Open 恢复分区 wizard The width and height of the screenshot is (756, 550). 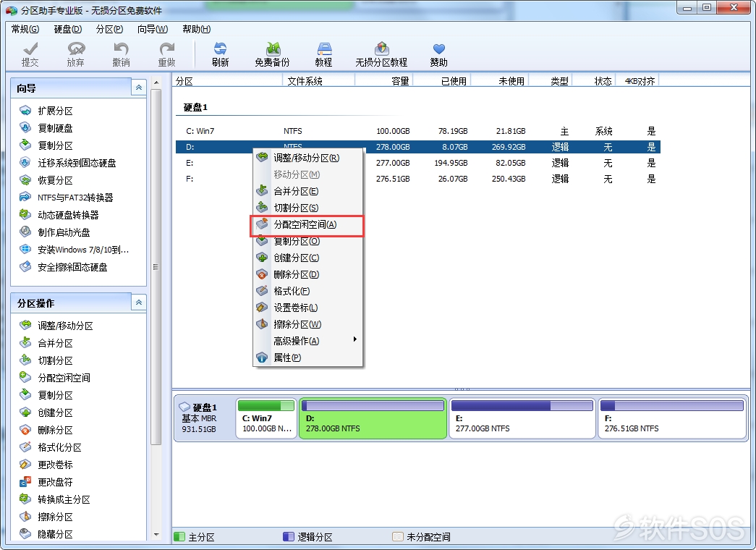[x=46, y=180]
